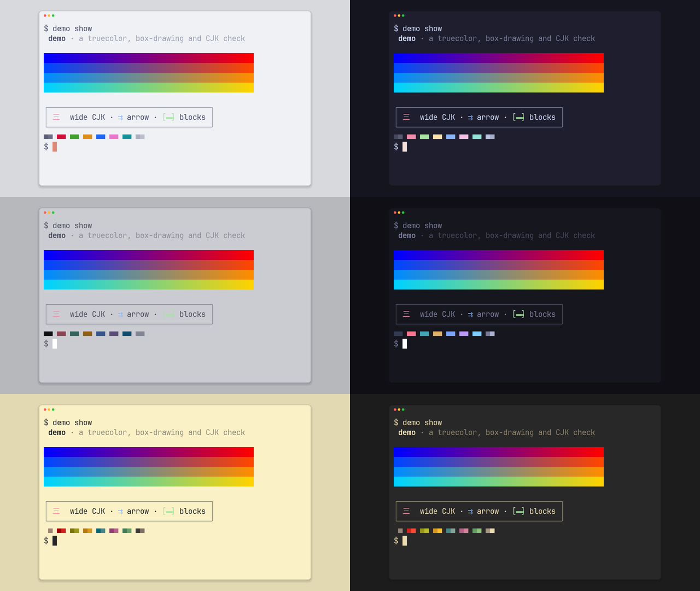Pick the blue palette swatch in top-left light terminal

[x=101, y=137]
